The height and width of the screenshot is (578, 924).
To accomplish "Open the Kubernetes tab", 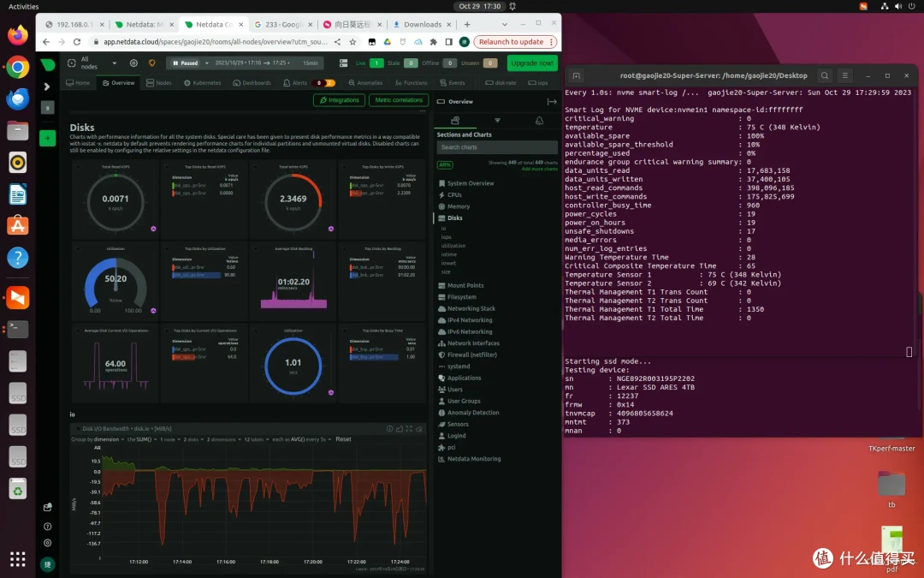I will pos(202,82).
